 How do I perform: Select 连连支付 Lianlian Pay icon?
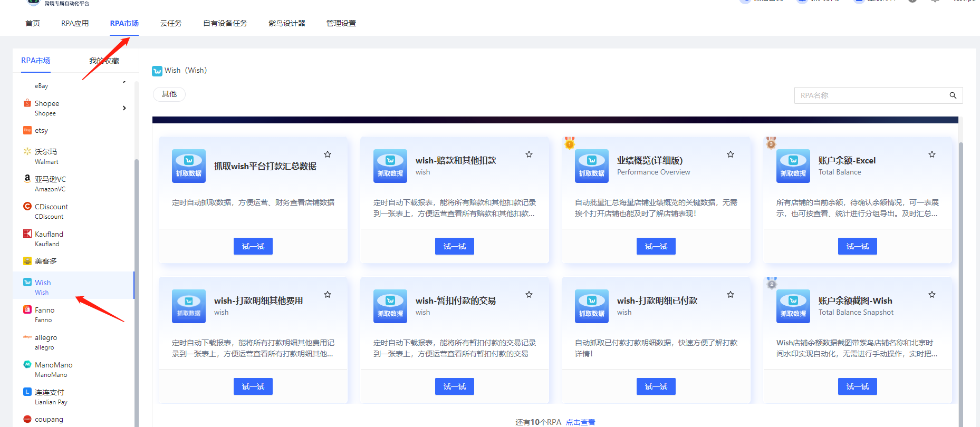pyautogui.click(x=27, y=392)
